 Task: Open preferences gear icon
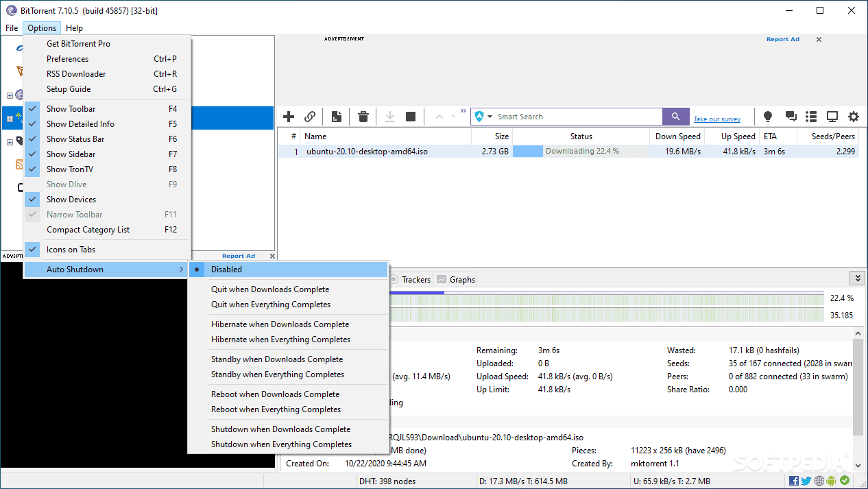point(854,117)
